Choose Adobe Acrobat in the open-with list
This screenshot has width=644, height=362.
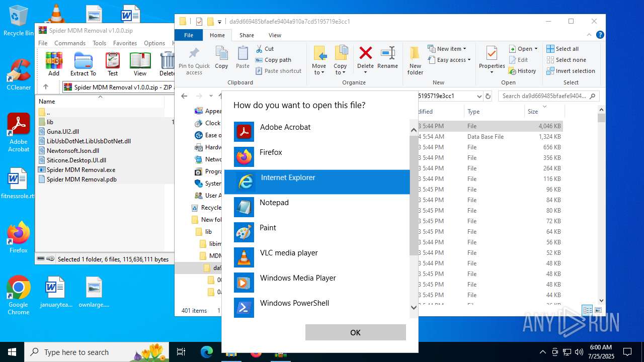tap(317, 132)
